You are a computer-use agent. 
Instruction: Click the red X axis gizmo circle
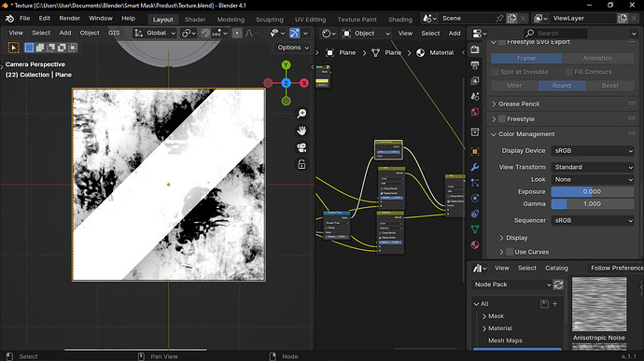click(x=304, y=83)
